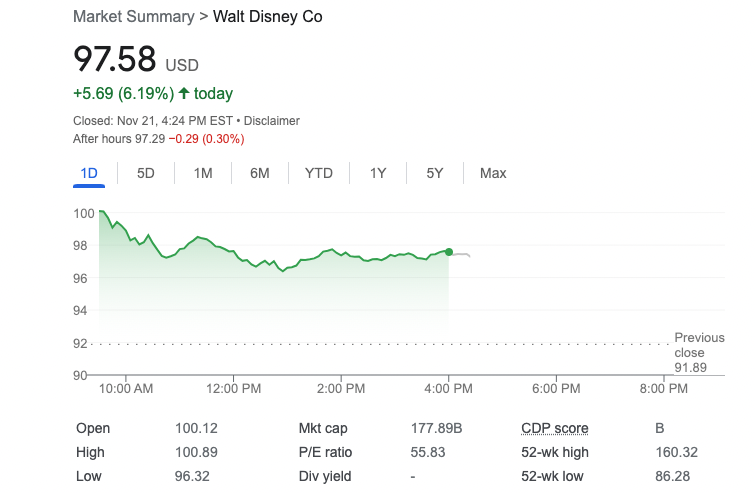
Task: Select the 1D time range tab
Action: [89, 173]
